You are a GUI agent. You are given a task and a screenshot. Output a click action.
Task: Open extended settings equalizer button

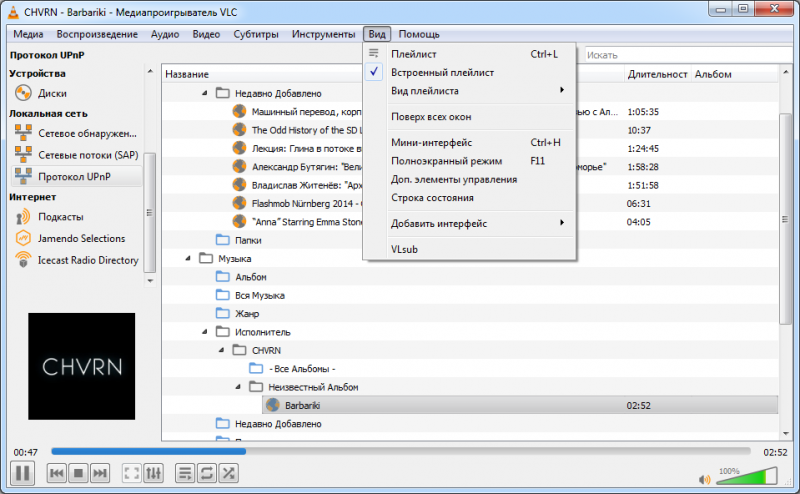[x=154, y=473]
